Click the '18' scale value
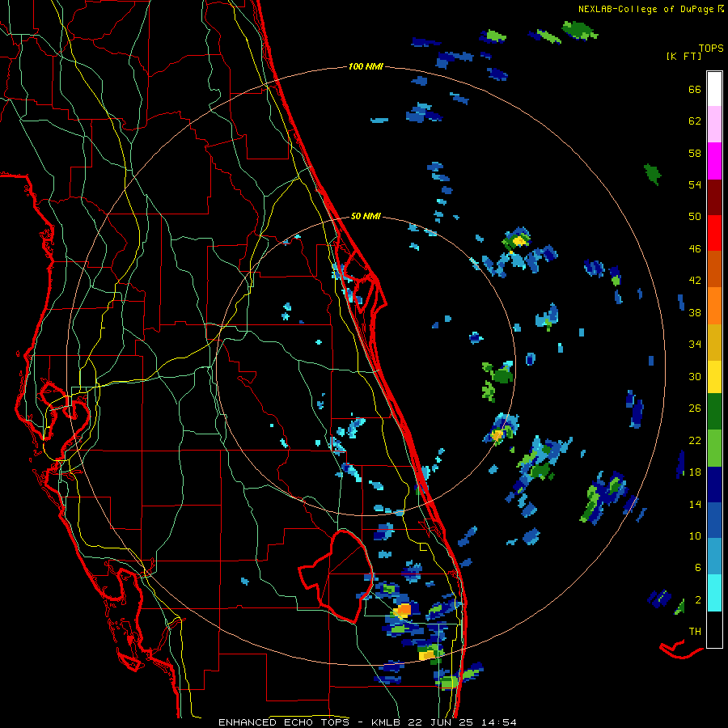This screenshot has width=728, height=728. [x=695, y=472]
